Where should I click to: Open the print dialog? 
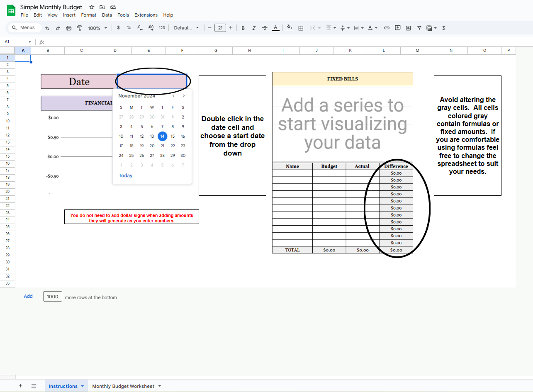point(68,28)
